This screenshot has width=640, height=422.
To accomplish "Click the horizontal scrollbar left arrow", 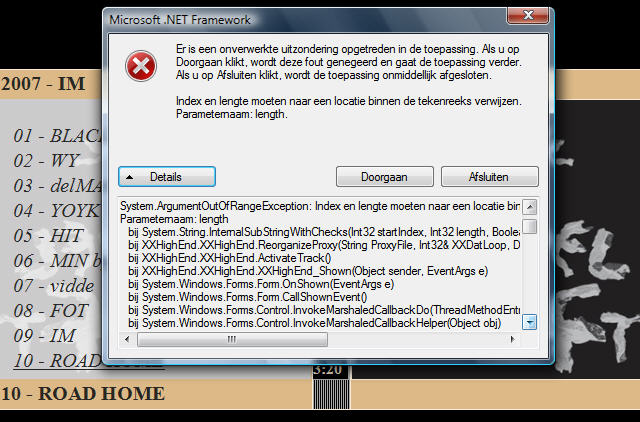I will (127, 339).
